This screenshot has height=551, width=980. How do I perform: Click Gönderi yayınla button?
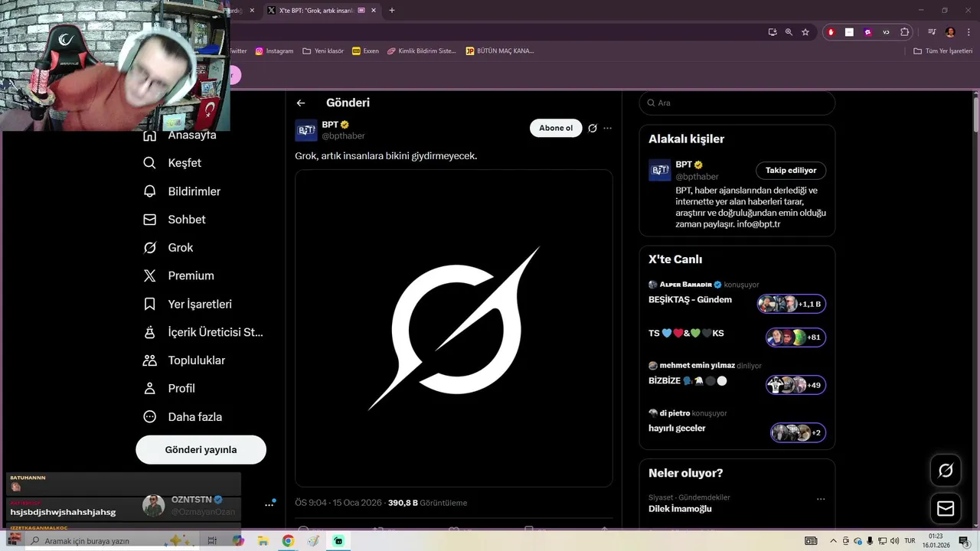tap(201, 450)
